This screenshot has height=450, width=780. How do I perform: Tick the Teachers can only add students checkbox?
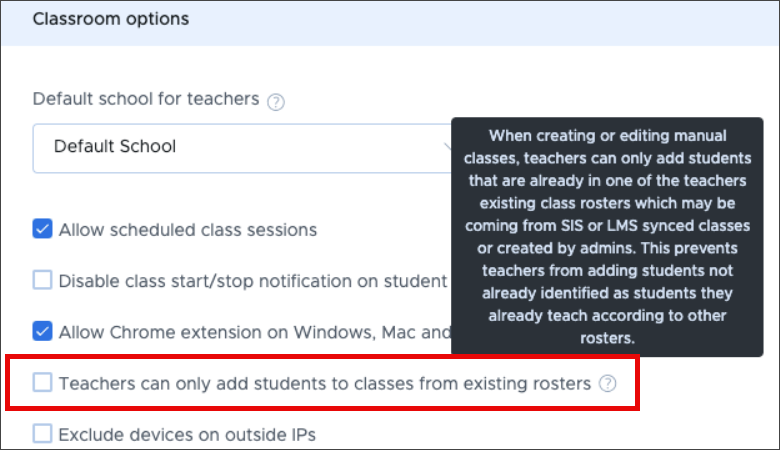[x=42, y=382]
